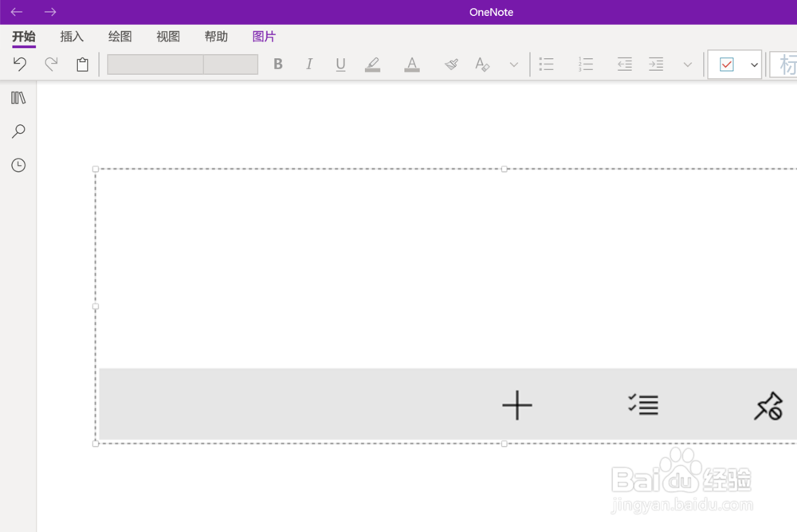Redo the last action

(x=51, y=64)
